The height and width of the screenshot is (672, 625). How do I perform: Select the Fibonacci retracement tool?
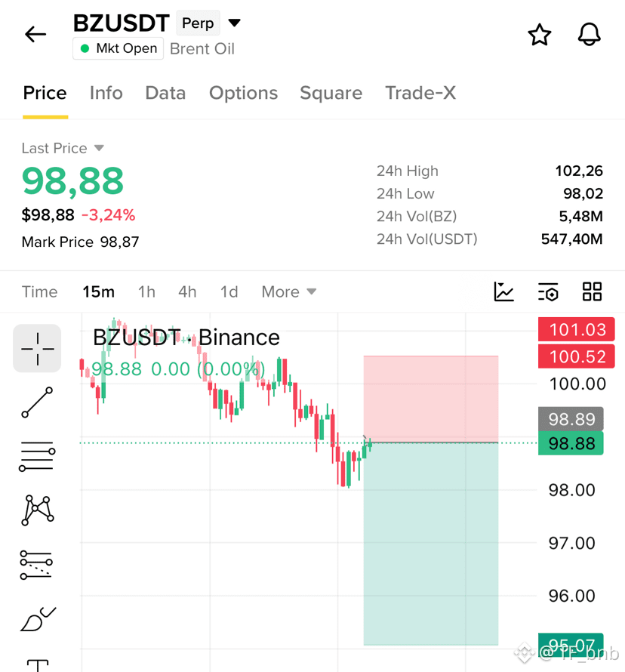coord(36,565)
